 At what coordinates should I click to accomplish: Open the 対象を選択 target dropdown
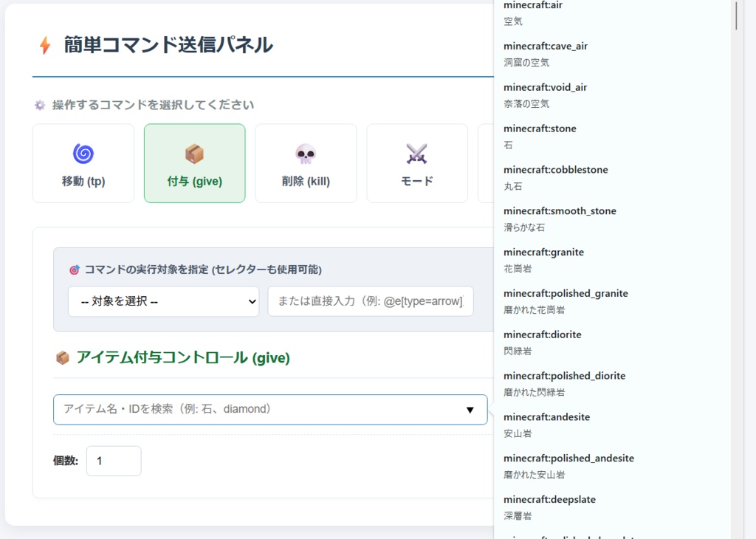[163, 301]
